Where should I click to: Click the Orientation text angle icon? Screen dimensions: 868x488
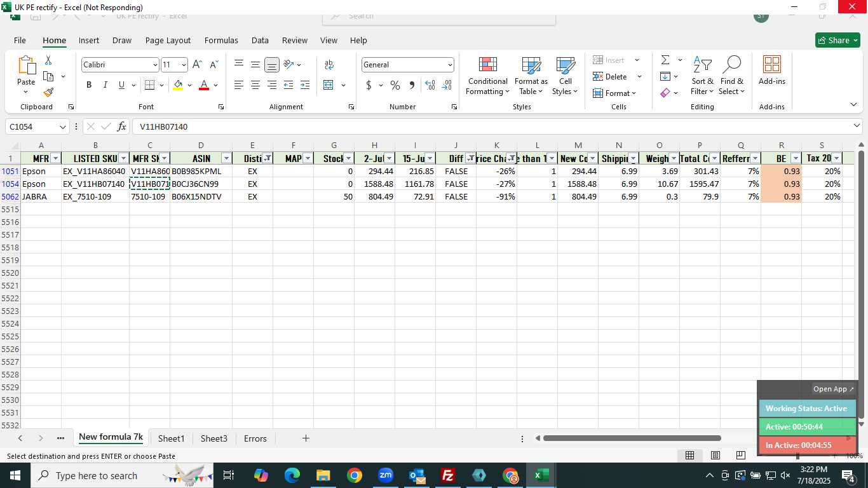tap(288, 65)
